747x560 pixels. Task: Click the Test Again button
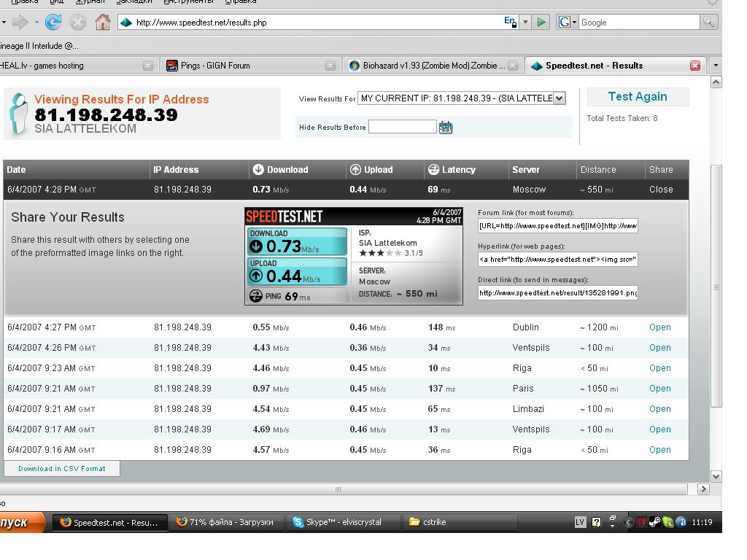click(638, 97)
